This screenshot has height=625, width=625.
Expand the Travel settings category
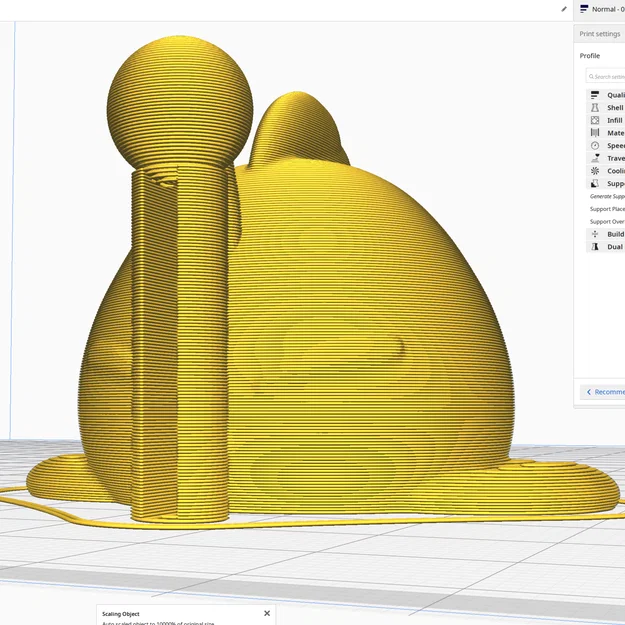click(606, 158)
